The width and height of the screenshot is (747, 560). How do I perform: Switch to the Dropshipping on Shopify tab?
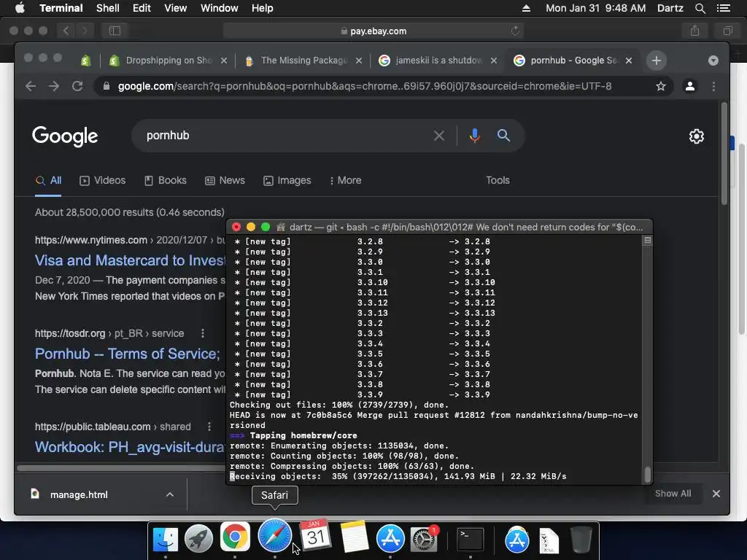coord(167,61)
